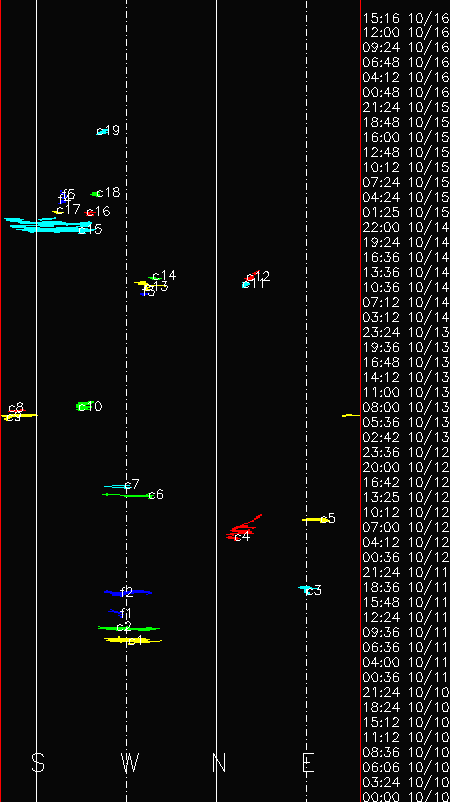Screen dimensions: 450x802
Task: Click the S direction axis label
Action: click(38, 763)
